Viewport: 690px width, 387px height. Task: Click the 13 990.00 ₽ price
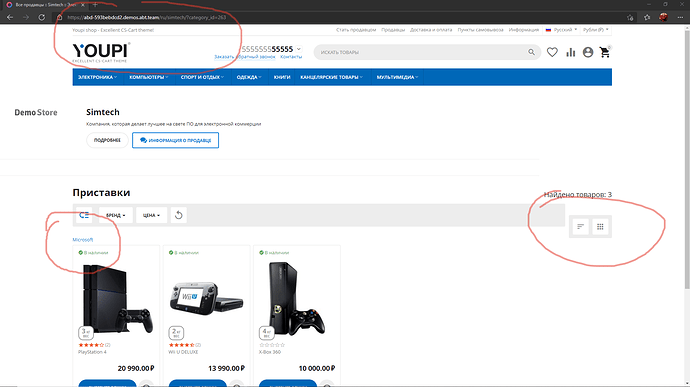click(x=226, y=368)
